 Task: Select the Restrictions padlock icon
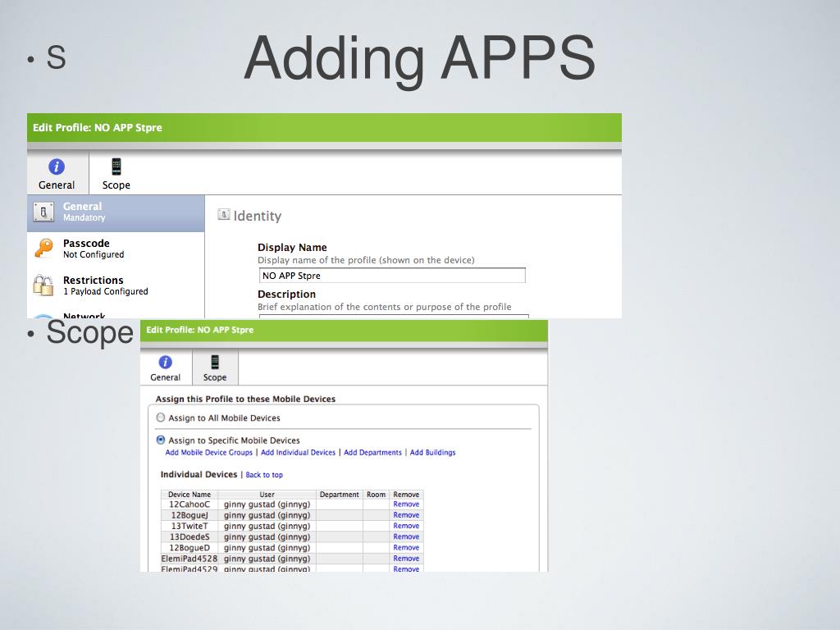43,285
